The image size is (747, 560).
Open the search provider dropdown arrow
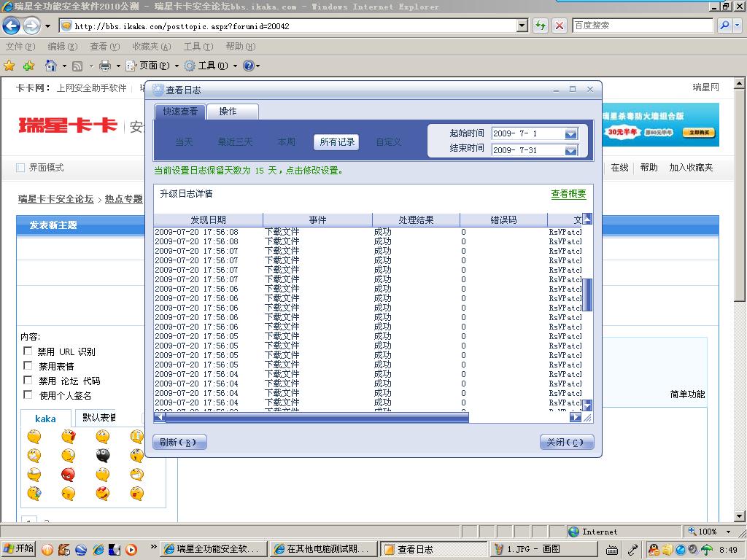(x=738, y=26)
